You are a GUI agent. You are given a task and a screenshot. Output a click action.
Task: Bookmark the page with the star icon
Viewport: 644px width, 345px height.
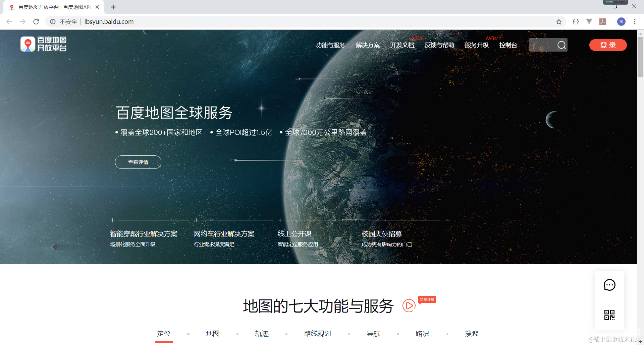point(559,21)
